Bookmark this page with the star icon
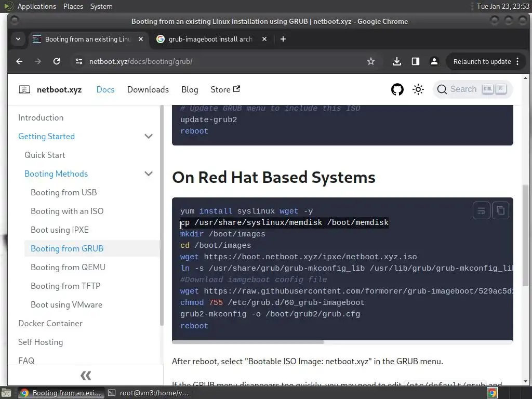Image resolution: width=532 pixels, height=399 pixels. click(x=371, y=61)
